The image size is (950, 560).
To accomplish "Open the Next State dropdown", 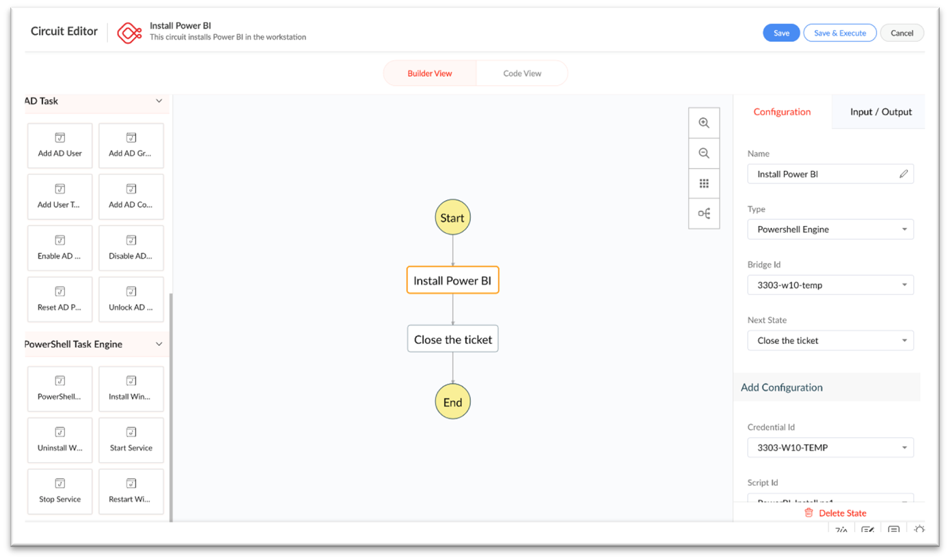I will click(x=830, y=340).
